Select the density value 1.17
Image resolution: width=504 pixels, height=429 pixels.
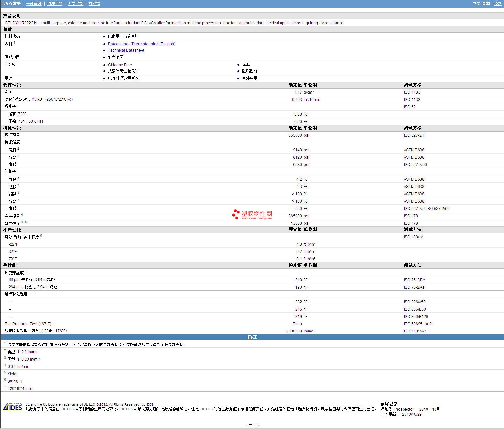[x=298, y=92]
